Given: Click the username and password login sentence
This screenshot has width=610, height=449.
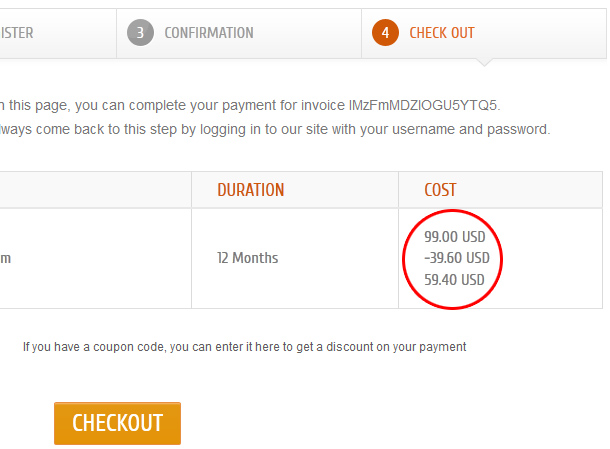Looking at the screenshot, I should tap(275, 129).
